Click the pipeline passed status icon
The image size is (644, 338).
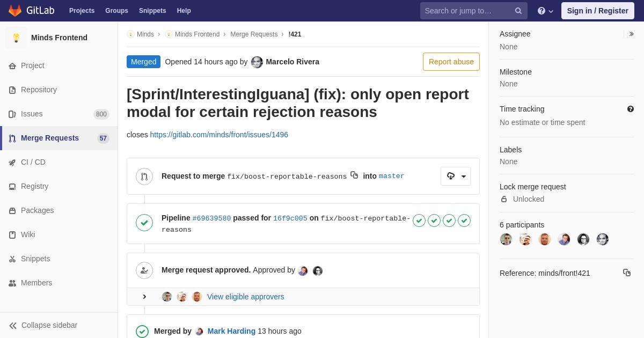click(x=144, y=223)
